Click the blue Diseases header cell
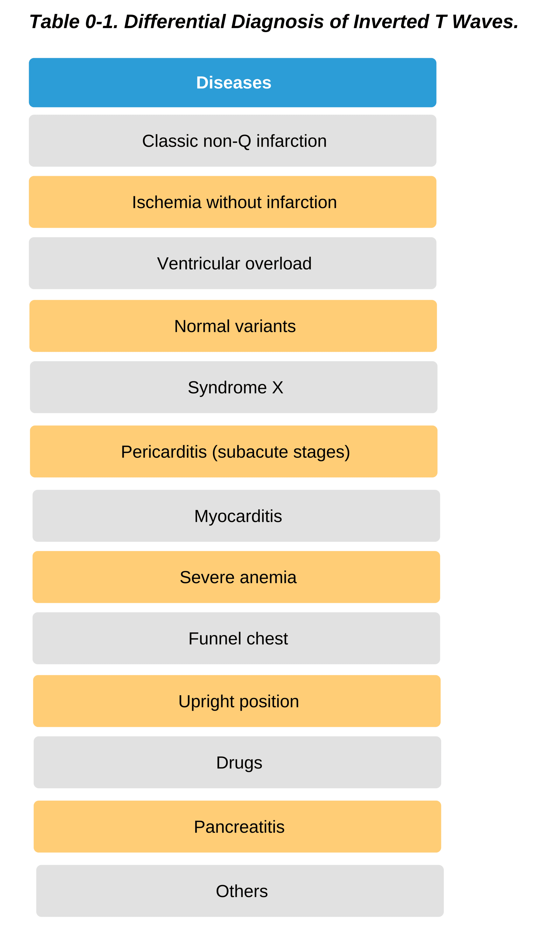Screen dimensions: 560x943 (233, 83)
